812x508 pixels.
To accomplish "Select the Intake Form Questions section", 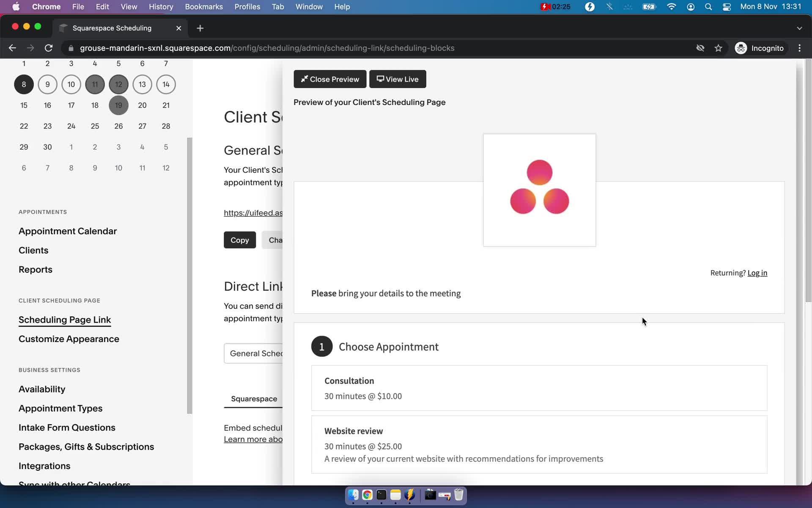I will [67, 427].
